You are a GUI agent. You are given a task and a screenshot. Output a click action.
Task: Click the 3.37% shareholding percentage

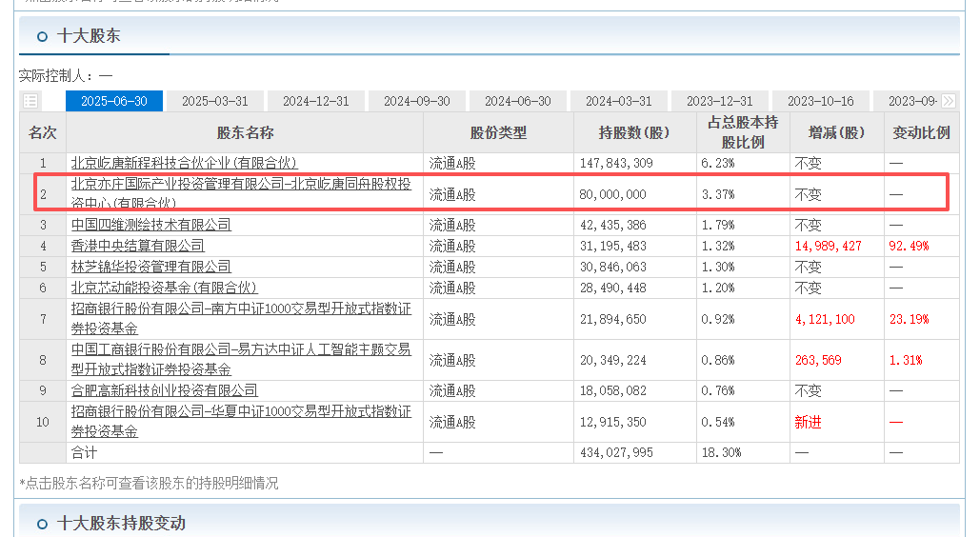click(x=717, y=194)
